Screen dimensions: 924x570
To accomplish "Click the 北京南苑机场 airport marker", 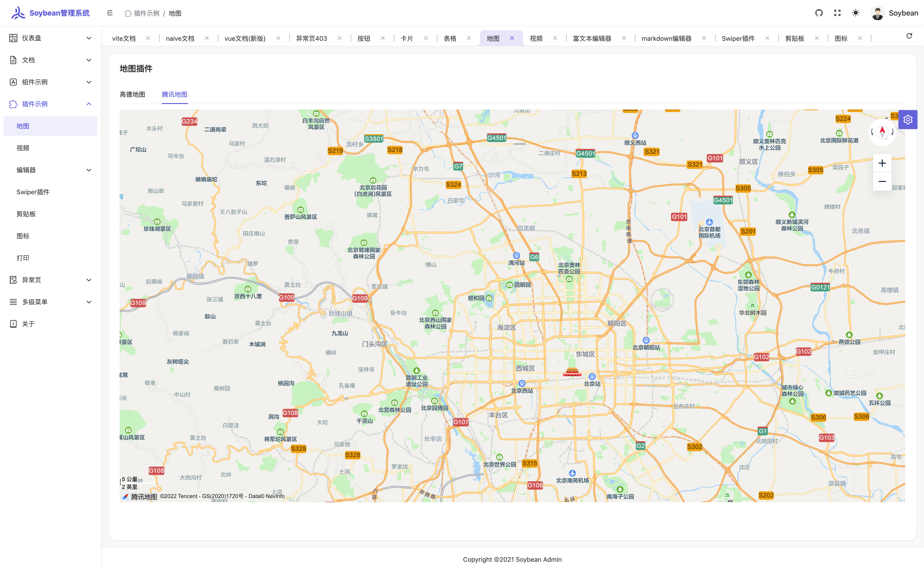I will (x=572, y=473).
